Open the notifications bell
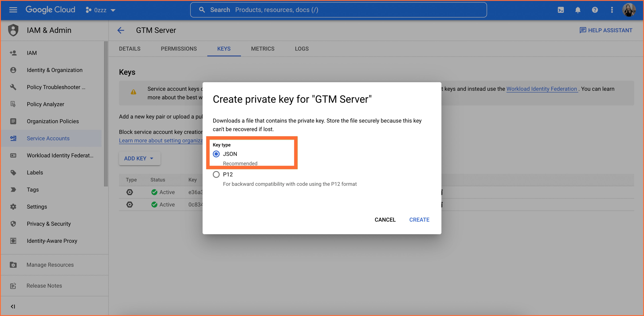The image size is (644, 316). (578, 10)
